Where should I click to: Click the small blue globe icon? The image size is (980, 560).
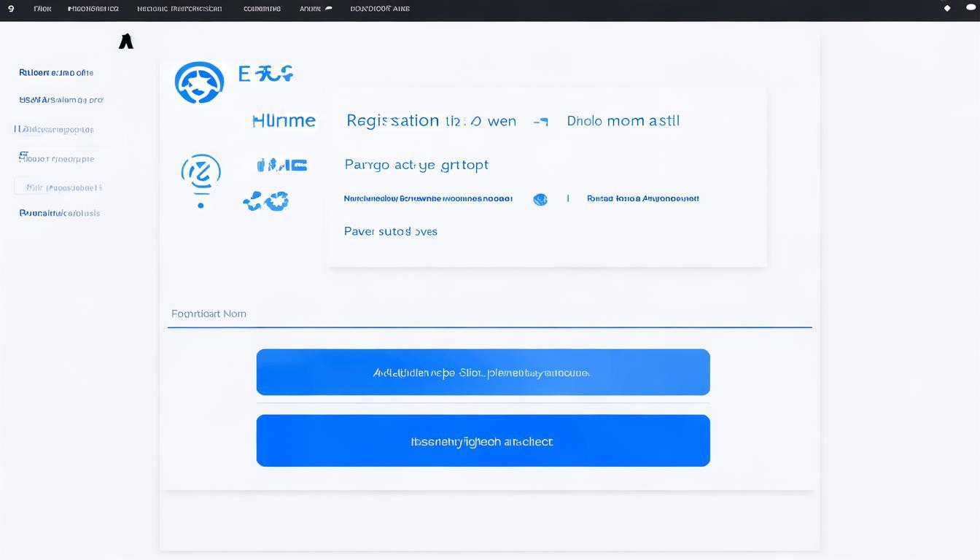(x=540, y=199)
